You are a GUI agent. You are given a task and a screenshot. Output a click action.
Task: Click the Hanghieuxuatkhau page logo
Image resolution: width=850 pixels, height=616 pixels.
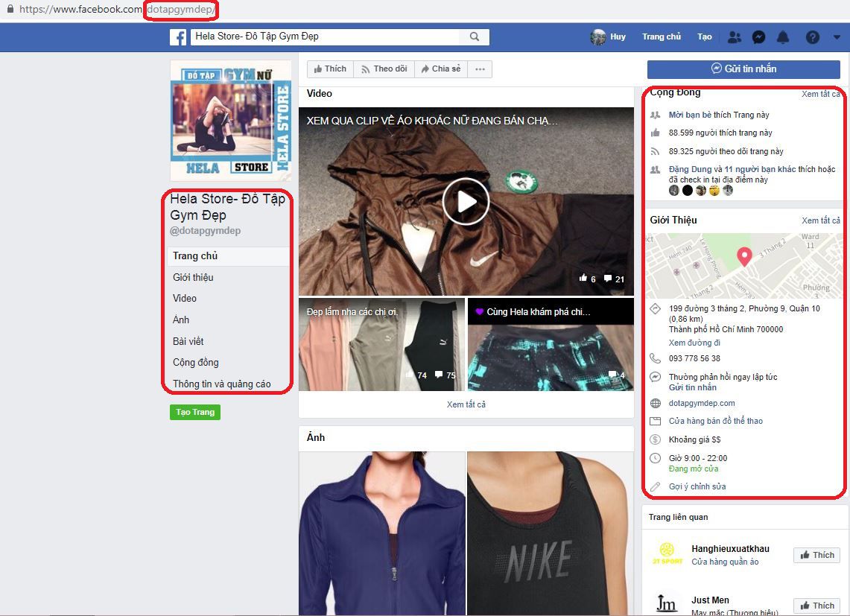(667, 554)
